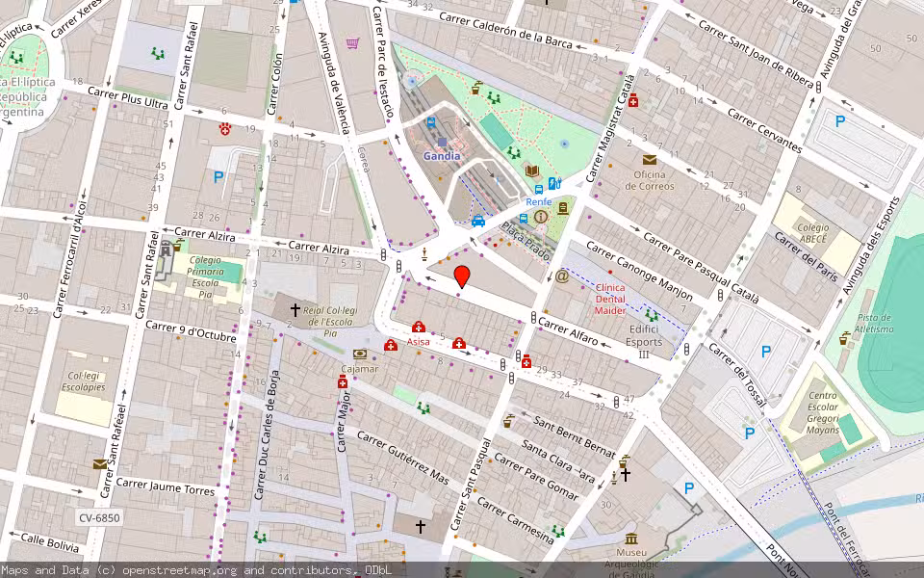Click the Carrer Jaume Torres street label

click(165, 486)
